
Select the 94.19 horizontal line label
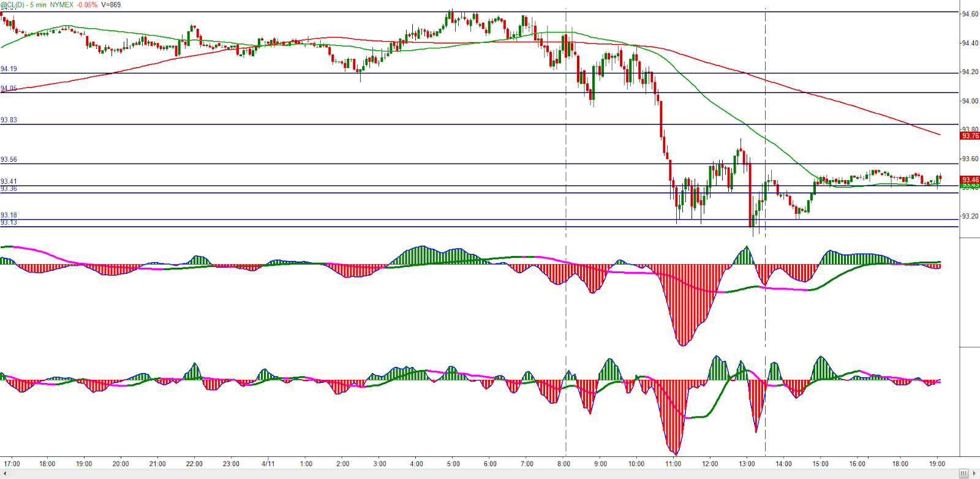click(x=9, y=69)
